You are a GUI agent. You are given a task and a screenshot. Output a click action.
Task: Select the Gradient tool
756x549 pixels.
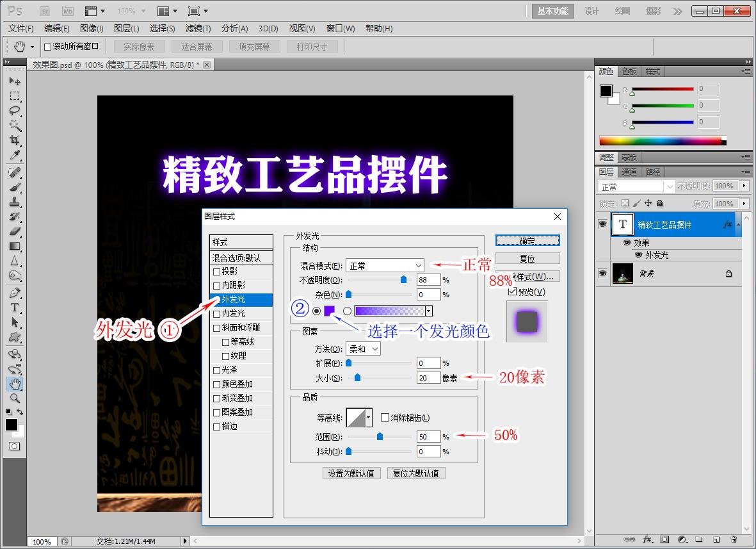tap(14, 246)
